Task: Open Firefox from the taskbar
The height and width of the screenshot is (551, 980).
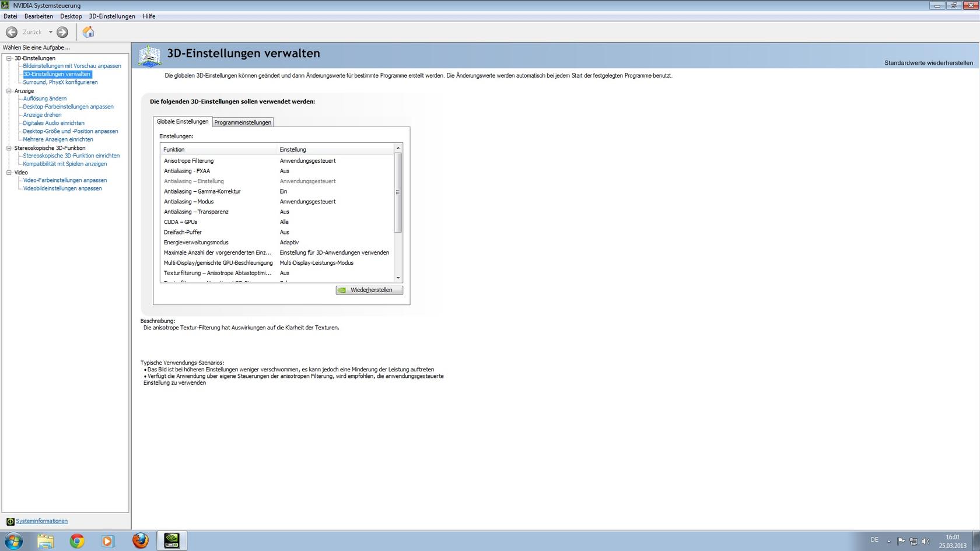Action: point(140,541)
